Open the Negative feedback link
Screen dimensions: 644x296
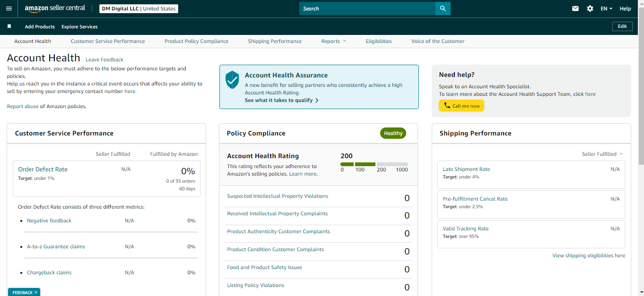click(49, 220)
